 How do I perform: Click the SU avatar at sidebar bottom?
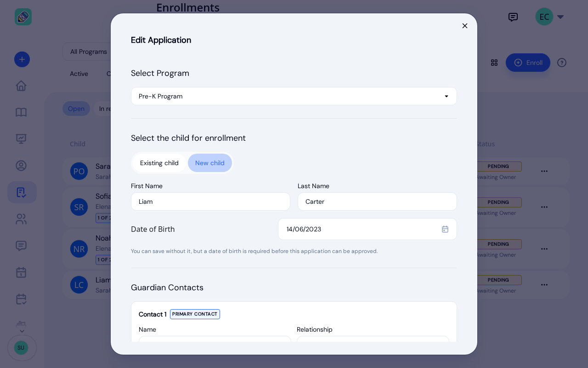pos(21,348)
